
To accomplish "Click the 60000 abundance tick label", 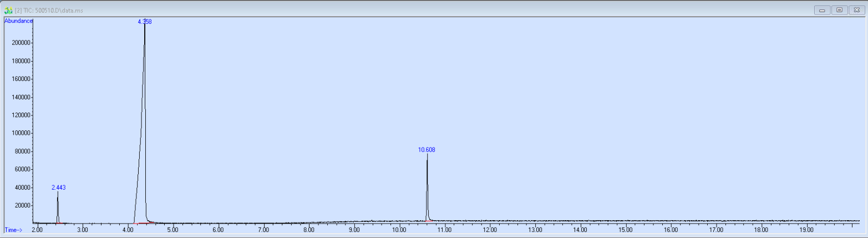I will tap(22, 169).
